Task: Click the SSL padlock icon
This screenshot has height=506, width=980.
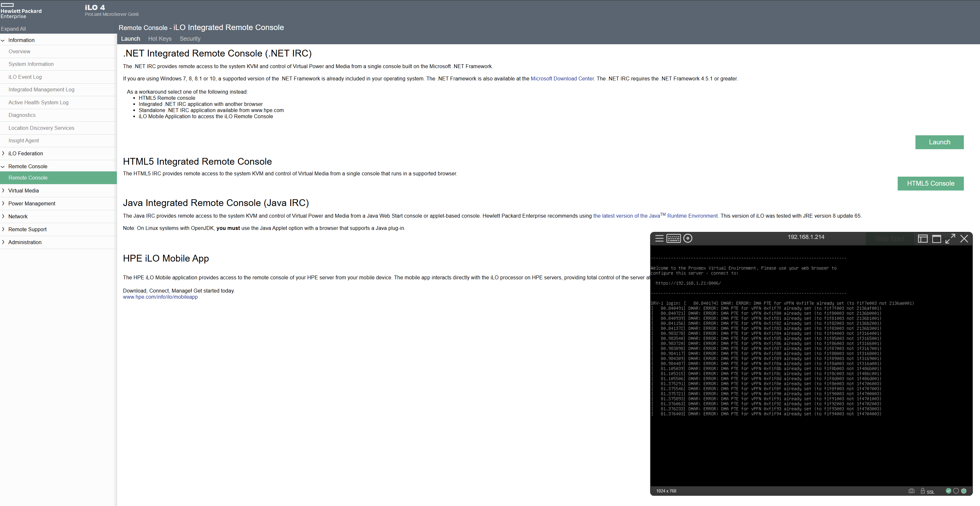Action: point(923,491)
